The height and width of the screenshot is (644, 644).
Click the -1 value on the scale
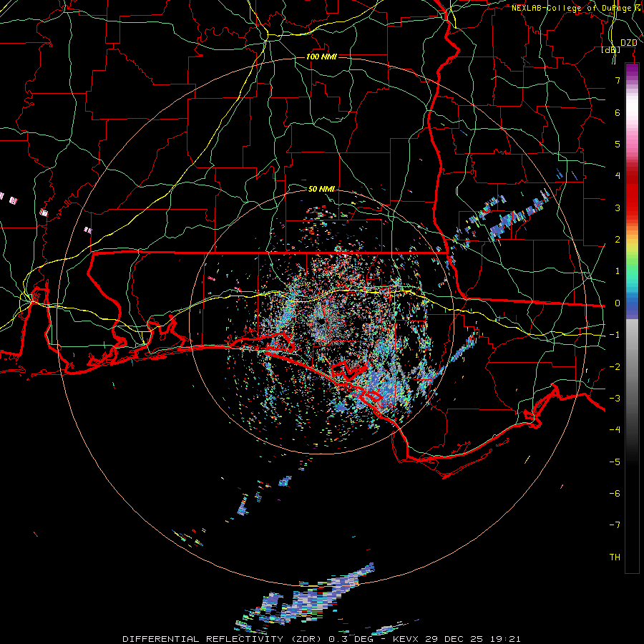coord(615,335)
